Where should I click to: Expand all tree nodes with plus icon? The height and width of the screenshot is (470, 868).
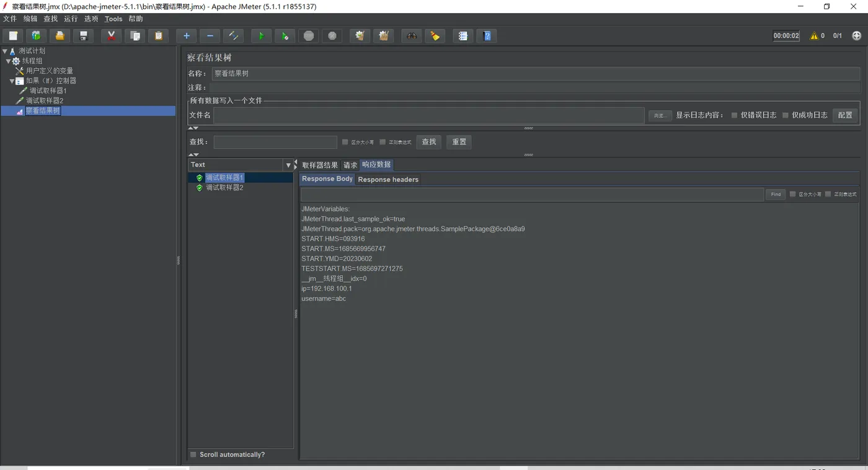[x=186, y=36]
